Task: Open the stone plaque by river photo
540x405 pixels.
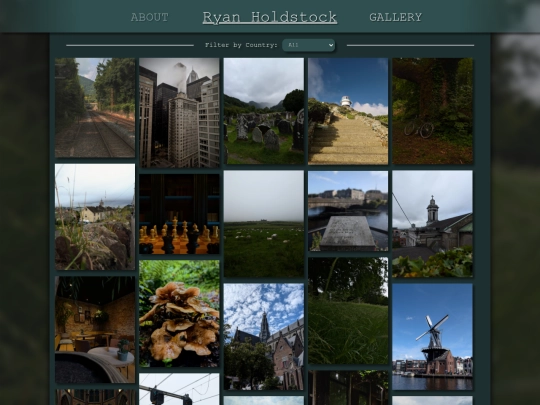Action: tap(348, 211)
